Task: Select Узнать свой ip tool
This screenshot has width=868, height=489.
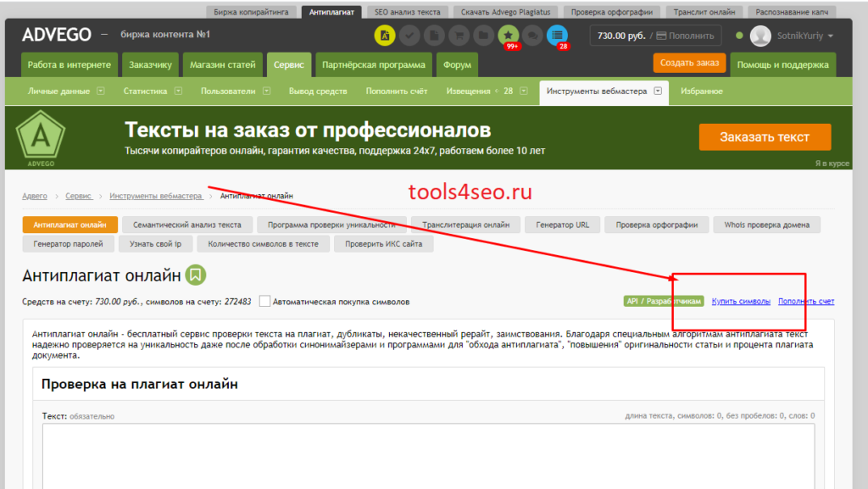Action: [x=155, y=243]
